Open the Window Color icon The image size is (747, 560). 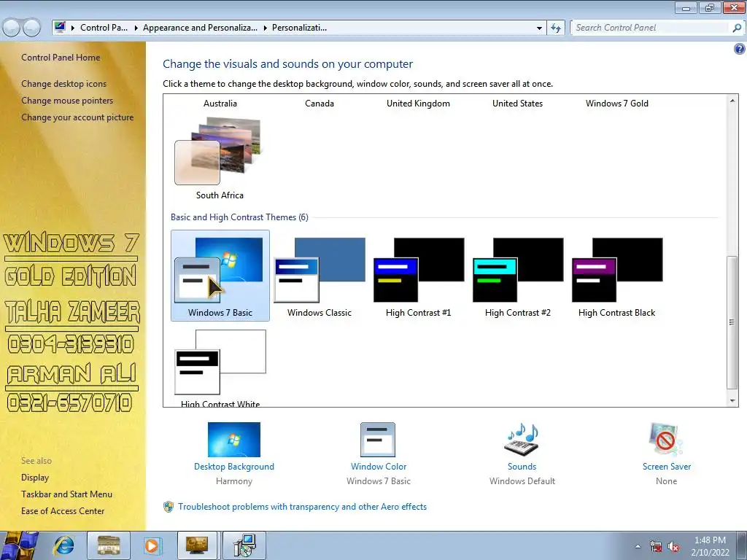coord(379,440)
